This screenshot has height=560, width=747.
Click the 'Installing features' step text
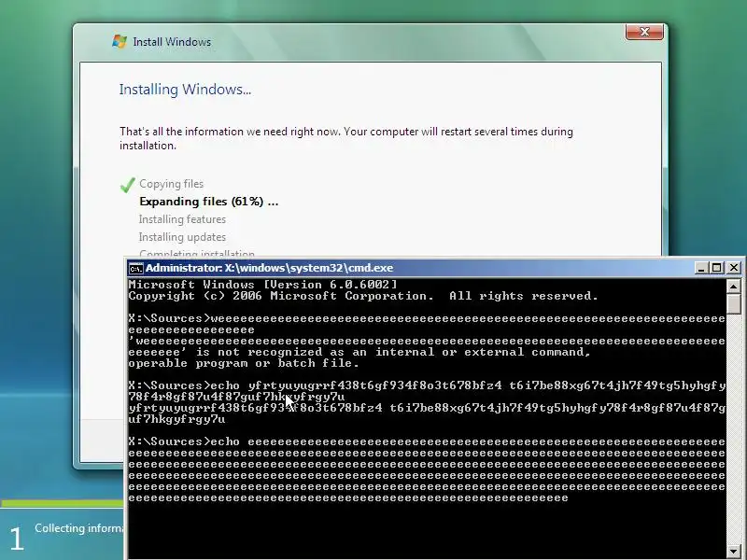click(x=182, y=219)
